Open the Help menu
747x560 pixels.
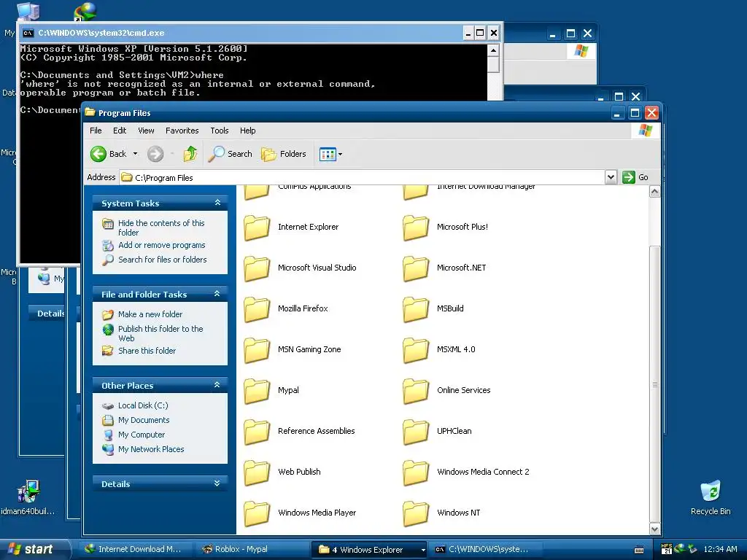tap(248, 131)
